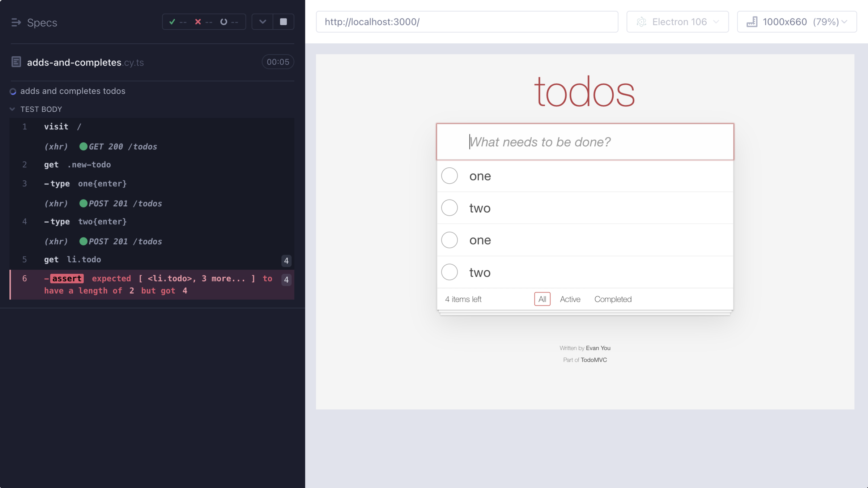Switch to the Active filter
This screenshot has height=488, width=868.
tap(570, 299)
